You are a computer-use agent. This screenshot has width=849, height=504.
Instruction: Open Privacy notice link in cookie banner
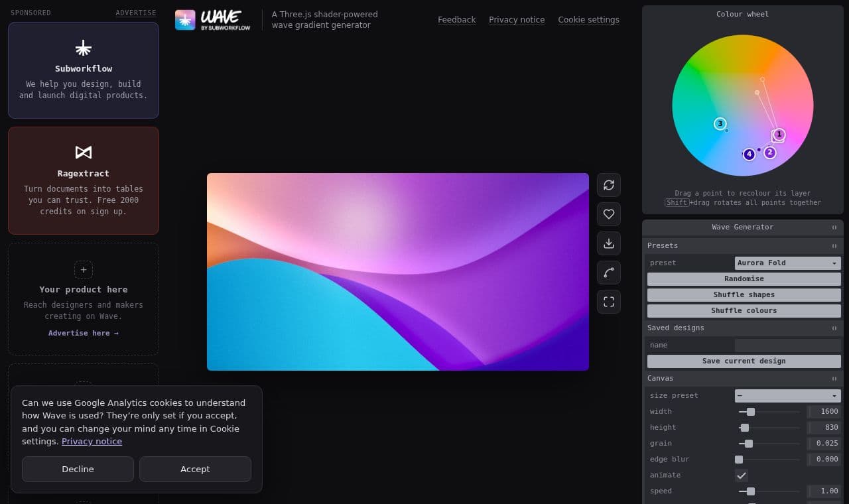point(92,442)
